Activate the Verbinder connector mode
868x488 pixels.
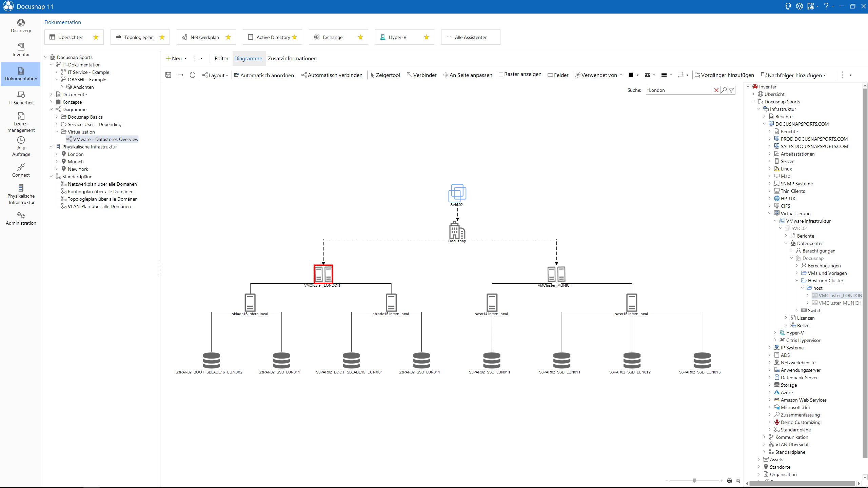tap(421, 75)
